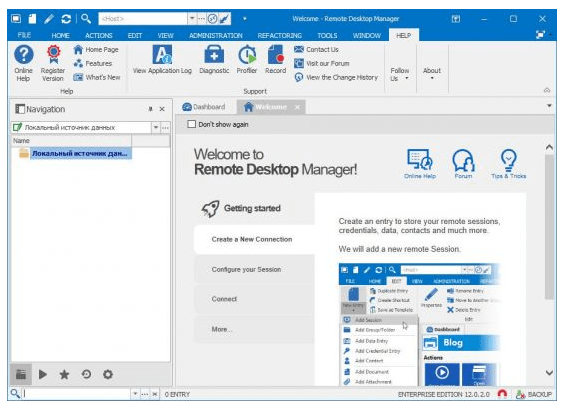Open the Forum icon on Welcome page
Screen dimensions: 563x408
point(463,164)
